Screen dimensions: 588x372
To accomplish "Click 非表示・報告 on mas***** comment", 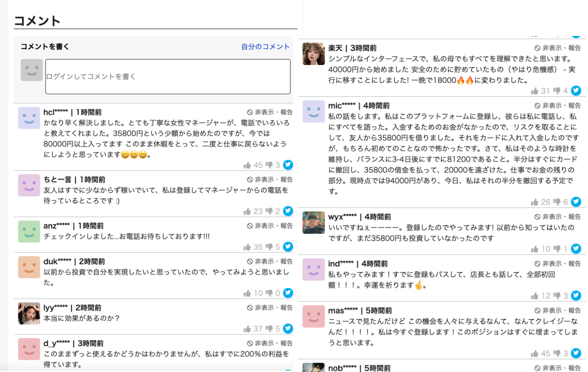I will pos(557,310).
